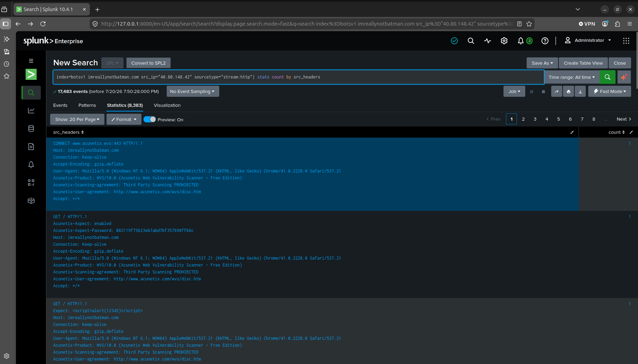
Task: Toggle the Preview On switch
Action: coord(150,119)
